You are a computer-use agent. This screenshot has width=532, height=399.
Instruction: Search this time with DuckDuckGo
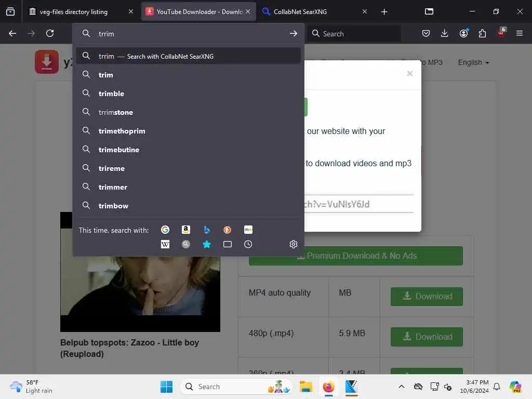[228, 230]
